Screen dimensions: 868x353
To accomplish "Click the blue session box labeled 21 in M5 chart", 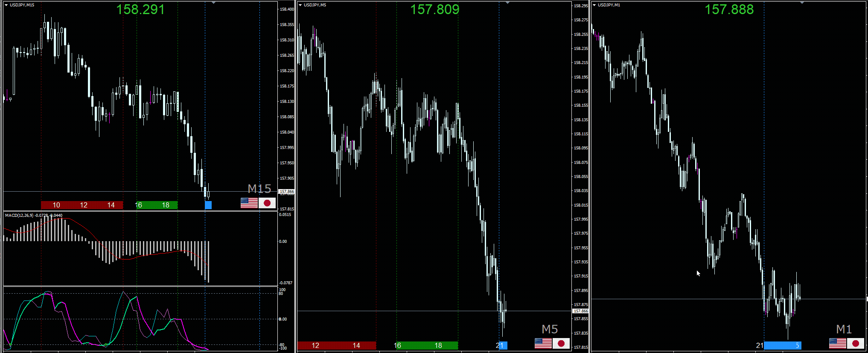I will (x=503, y=345).
